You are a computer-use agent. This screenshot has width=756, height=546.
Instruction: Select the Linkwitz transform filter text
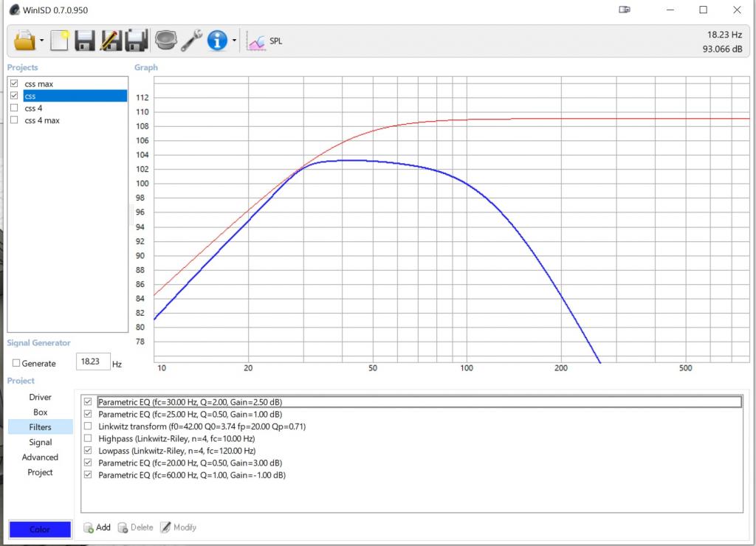[x=202, y=426]
